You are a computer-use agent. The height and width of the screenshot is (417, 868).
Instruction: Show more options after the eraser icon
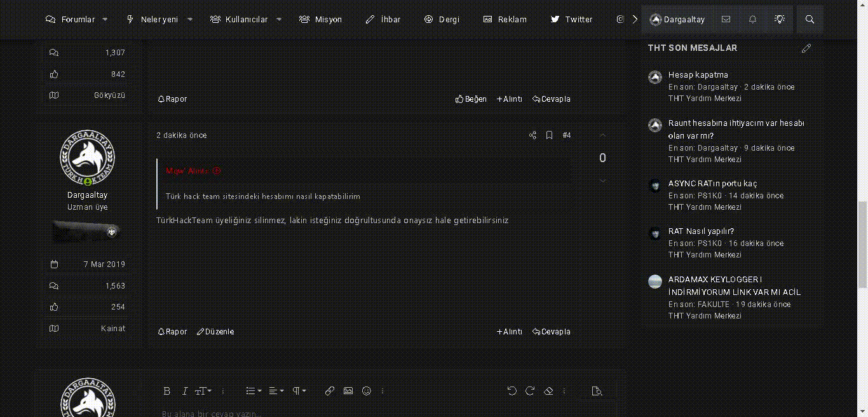(564, 391)
